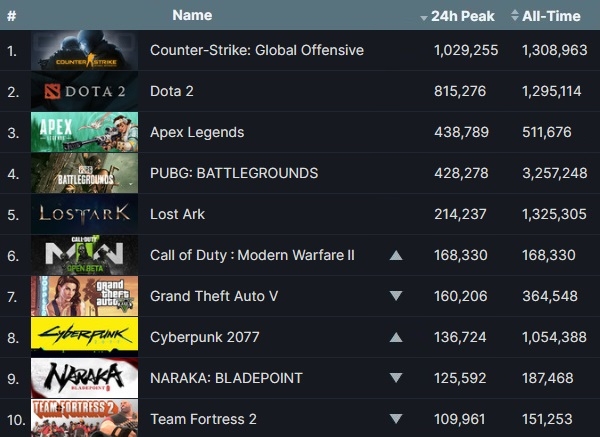Screen dimensions: 600x437
Task: Click NARAKA: BLADEPOINT down-arrow indicator
Action: point(396,378)
